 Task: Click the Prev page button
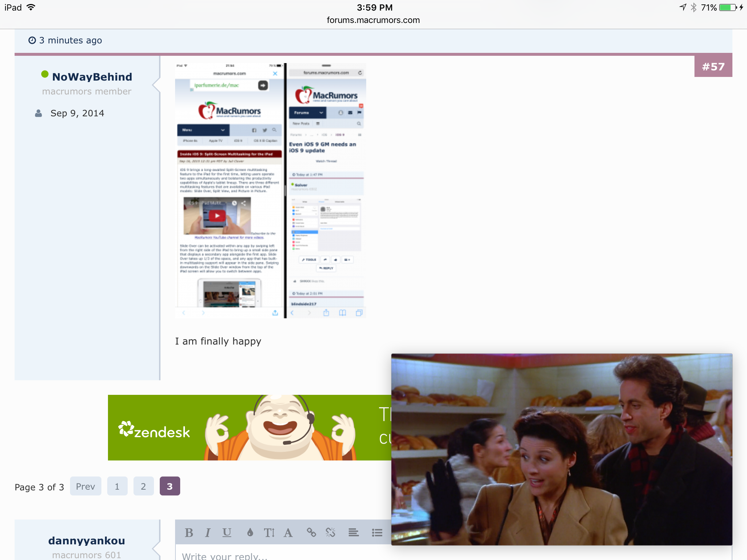(x=85, y=486)
